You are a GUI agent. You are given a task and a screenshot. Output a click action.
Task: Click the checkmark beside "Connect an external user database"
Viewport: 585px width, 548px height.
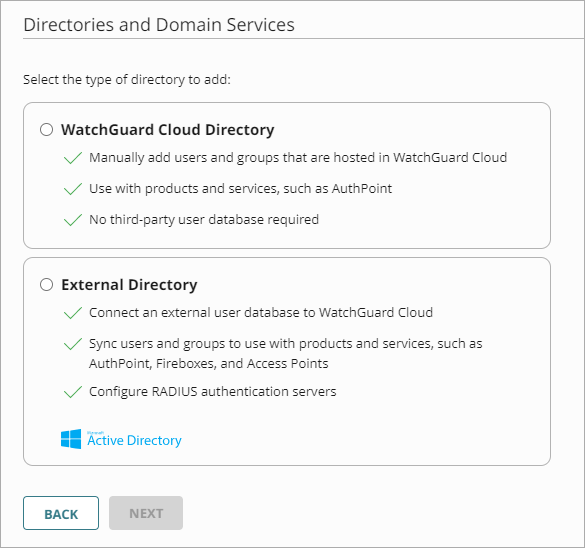click(x=73, y=313)
